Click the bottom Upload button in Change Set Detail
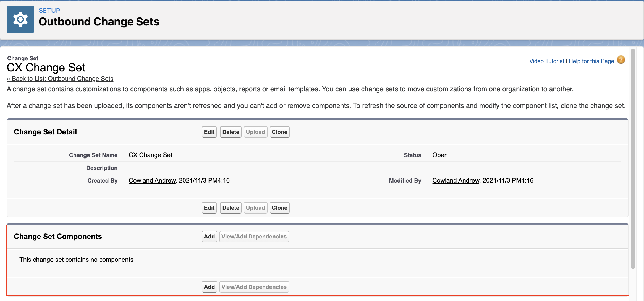Screen dimensions: 644x301 [255, 208]
